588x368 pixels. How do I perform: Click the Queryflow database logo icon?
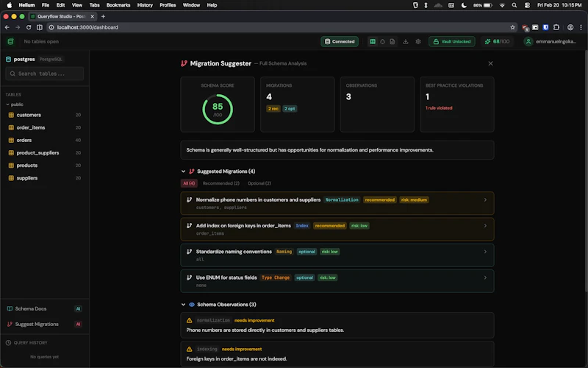click(x=10, y=41)
